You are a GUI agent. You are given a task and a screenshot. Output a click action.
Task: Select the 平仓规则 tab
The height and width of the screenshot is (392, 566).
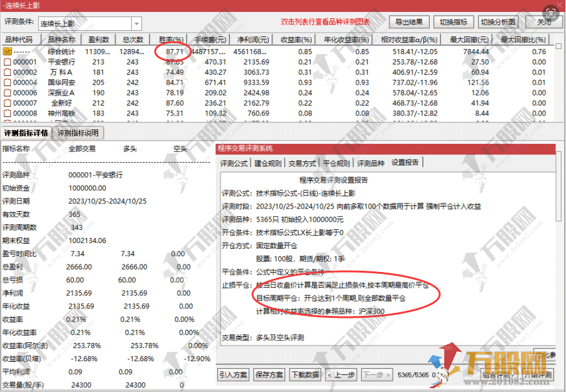pos(336,163)
